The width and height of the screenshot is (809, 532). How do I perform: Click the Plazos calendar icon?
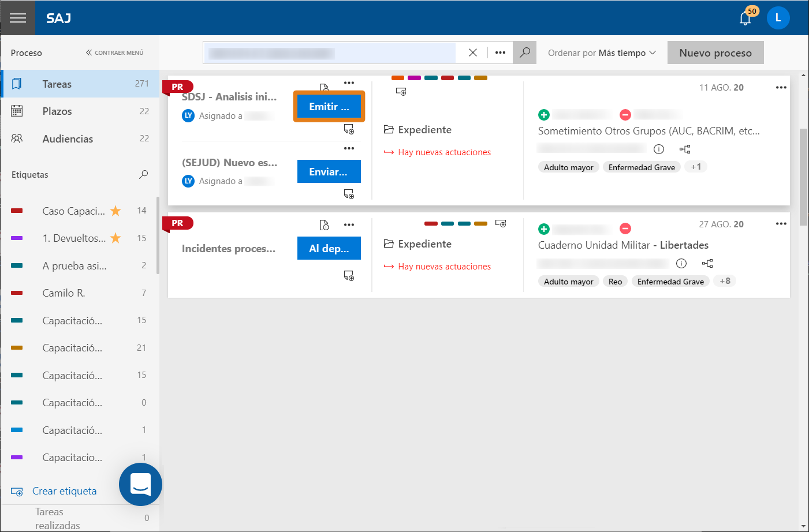click(x=17, y=111)
